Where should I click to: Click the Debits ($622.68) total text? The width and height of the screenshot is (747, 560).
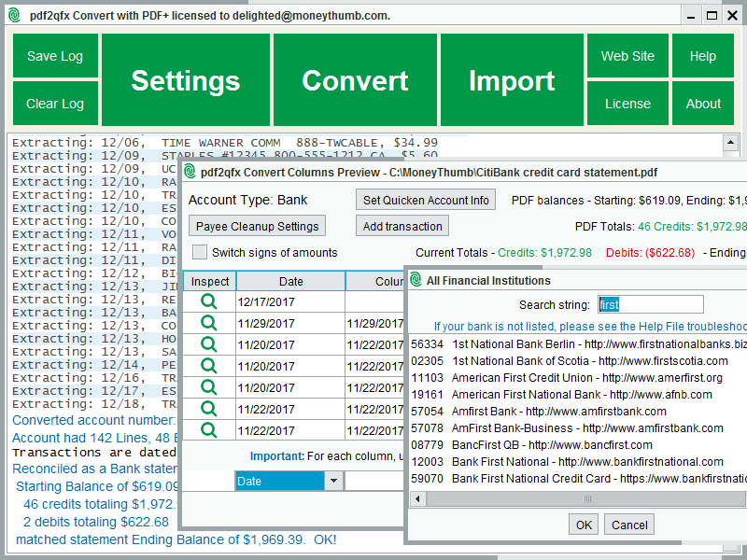[x=650, y=252]
